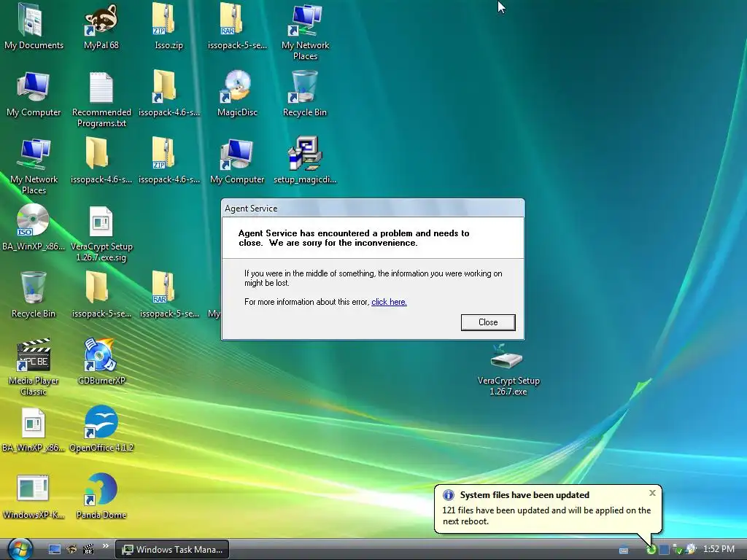Select the OpenOffice 4.1.2 shortcut
The width and height of the screenshot is (747, 560).
[x=101, y=429]
